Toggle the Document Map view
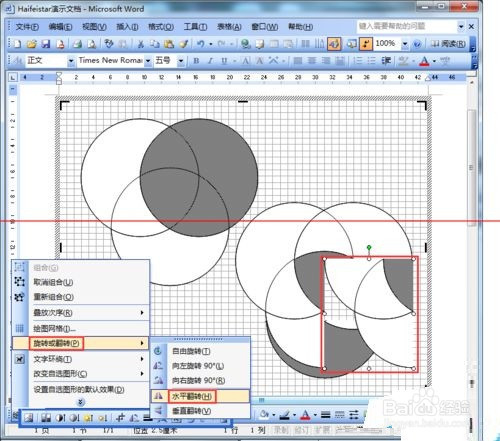Viewport: 500px width, 441px height. coord(351,44)
